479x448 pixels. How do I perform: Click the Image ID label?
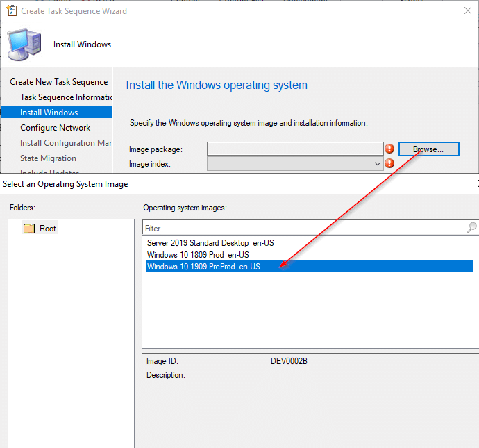click(162, 361)
